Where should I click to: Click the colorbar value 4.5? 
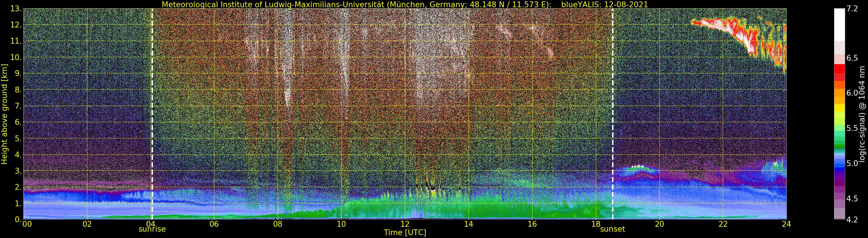pyautogui.click(x=852, y=198)
